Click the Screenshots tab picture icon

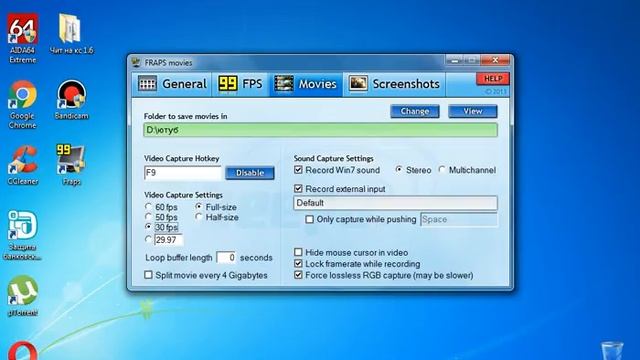(x=358, y=84)
